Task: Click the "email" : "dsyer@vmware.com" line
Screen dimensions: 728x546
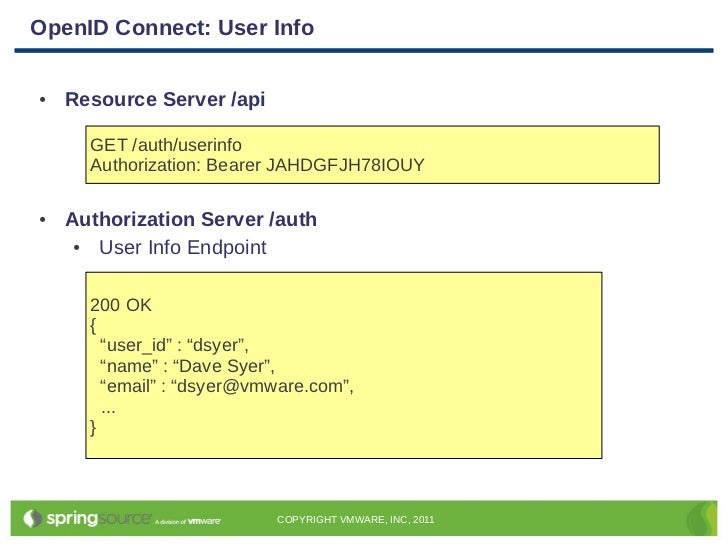Action: point(227,386)
